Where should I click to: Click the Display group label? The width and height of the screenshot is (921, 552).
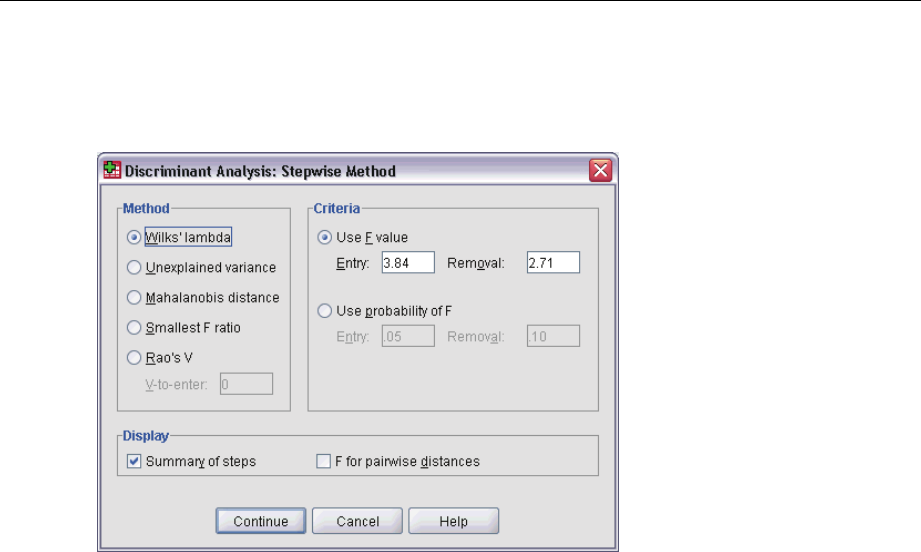[x=146, y=436]
